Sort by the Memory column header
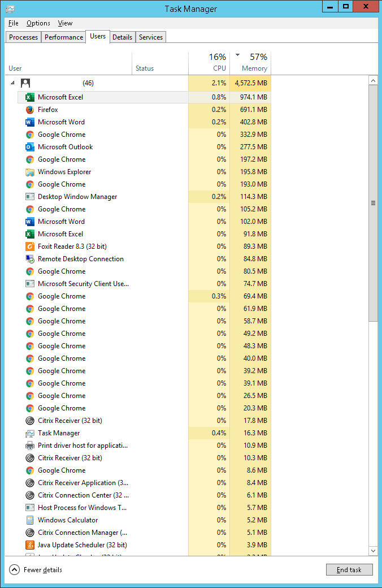 250,63
